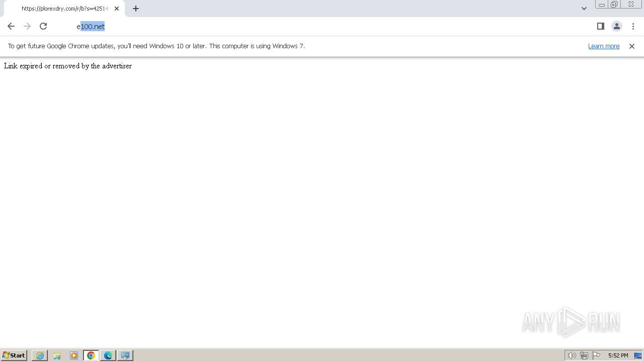Launch Internet Explorer from the taskbar

(x=40, y=355)
